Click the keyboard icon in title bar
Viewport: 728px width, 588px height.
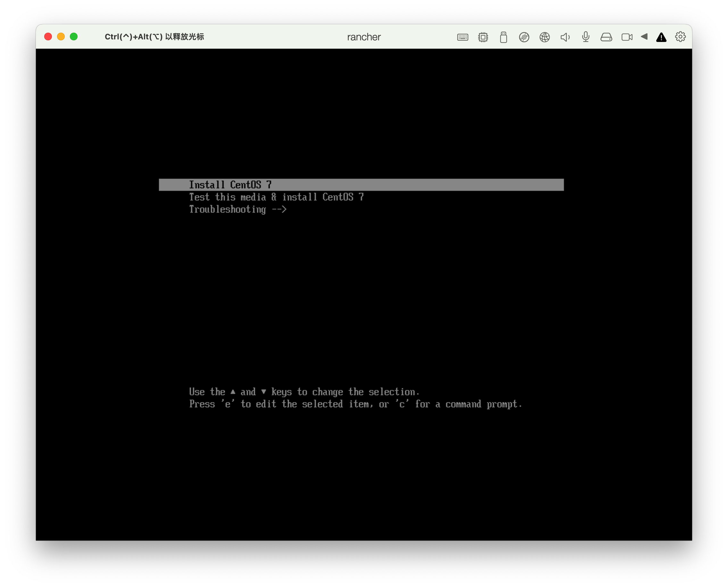462,37
